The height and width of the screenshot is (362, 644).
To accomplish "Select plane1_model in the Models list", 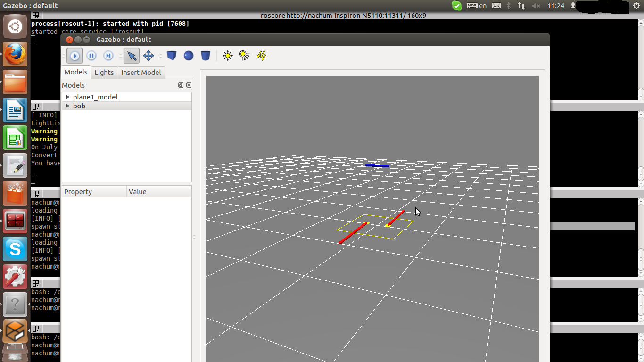I will pyautogui.click(x=95, y=97).
